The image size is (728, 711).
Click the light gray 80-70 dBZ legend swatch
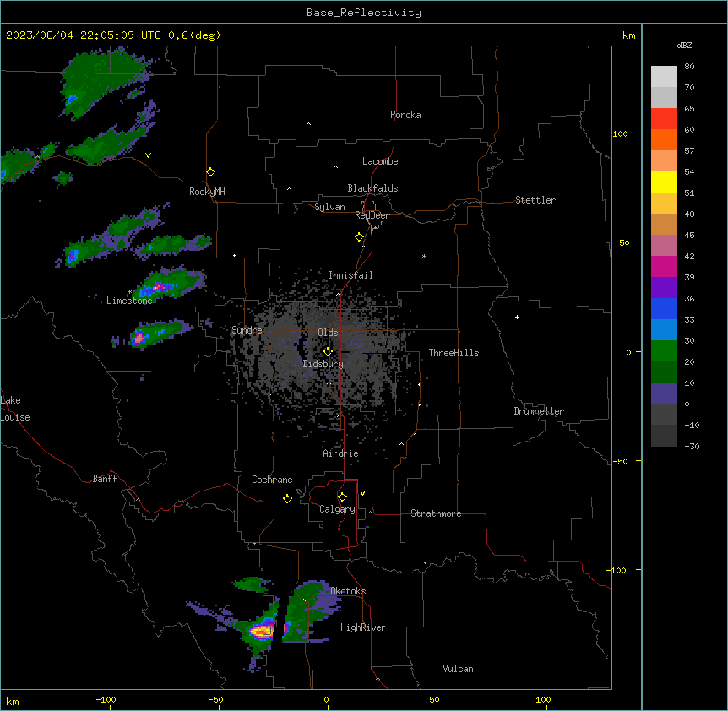point(664,77)
